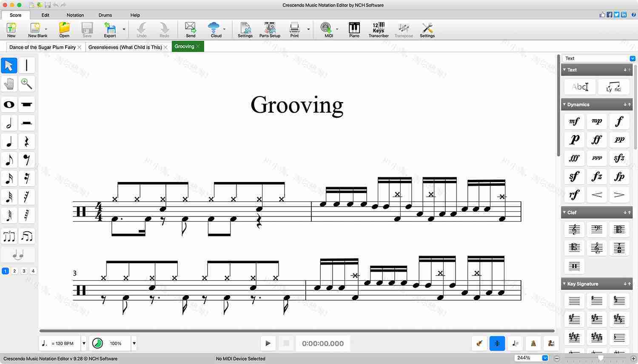Open the 12 Keys Transcriber
638x364 pixels.
click(378, 29)
